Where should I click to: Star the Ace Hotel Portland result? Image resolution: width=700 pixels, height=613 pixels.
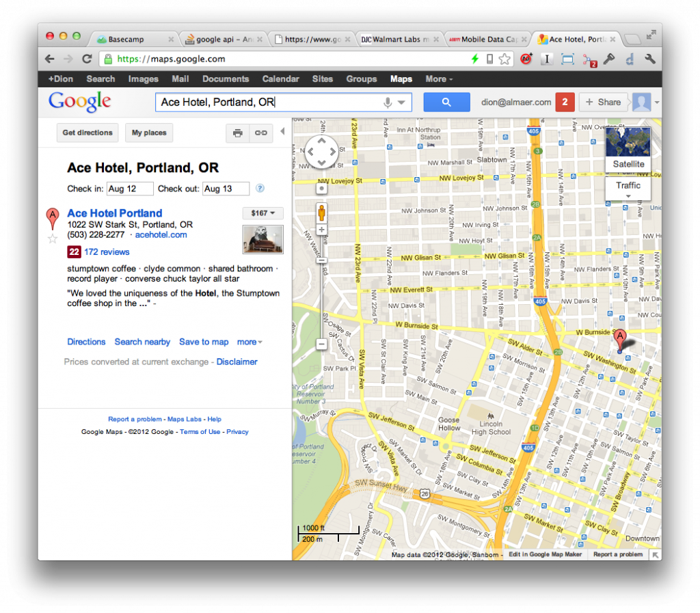(52, 239)
